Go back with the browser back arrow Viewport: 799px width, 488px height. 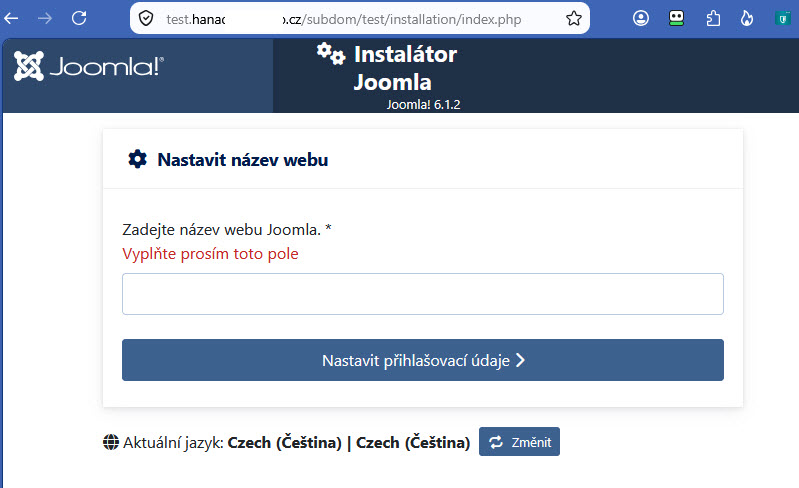click(11, 19)
